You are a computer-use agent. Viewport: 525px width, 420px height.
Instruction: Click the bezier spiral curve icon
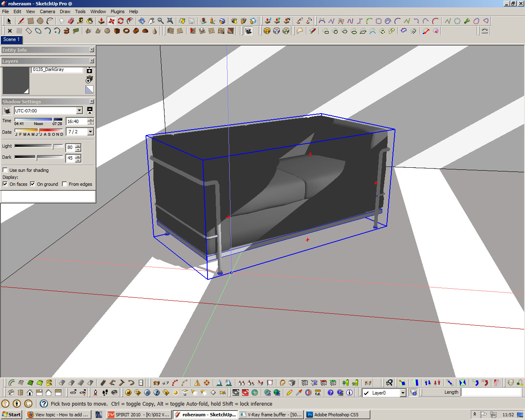pos(388,21)
